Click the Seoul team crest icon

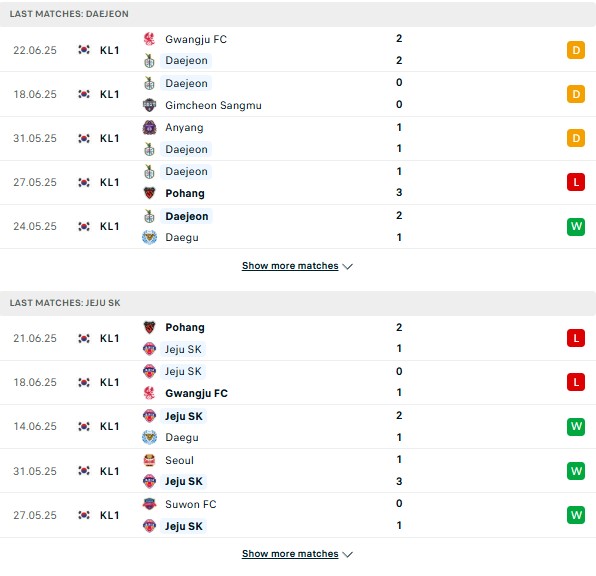(149, 460)
